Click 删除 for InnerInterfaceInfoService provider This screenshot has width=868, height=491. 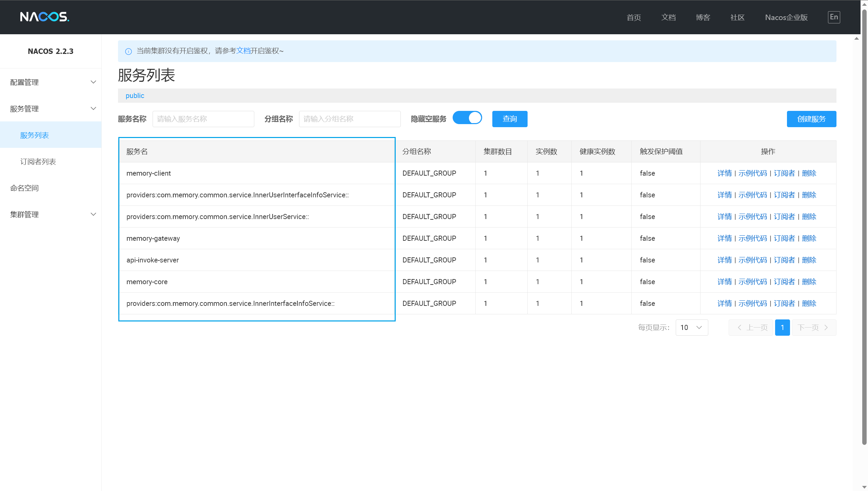pos(809,303)
